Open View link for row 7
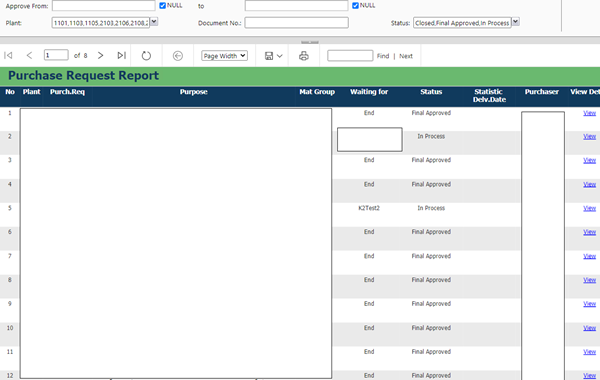 [589, 256]
